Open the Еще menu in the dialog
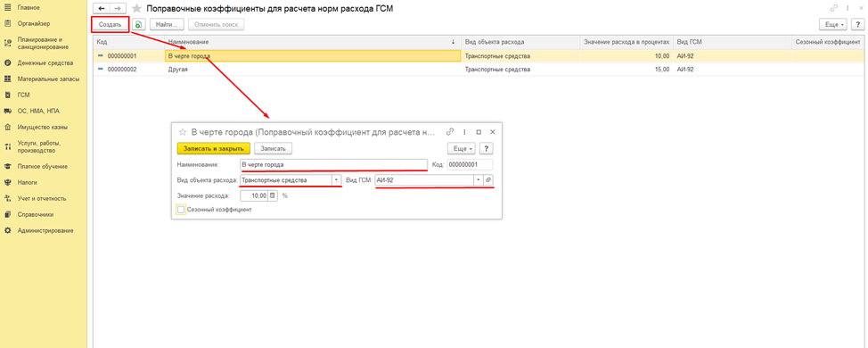 coord(462,148)
